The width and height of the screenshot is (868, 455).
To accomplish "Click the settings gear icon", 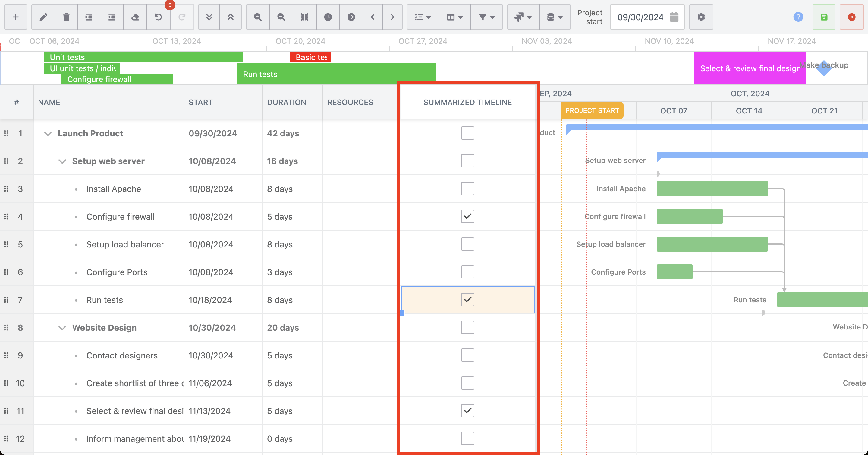I will click(702, 17).
